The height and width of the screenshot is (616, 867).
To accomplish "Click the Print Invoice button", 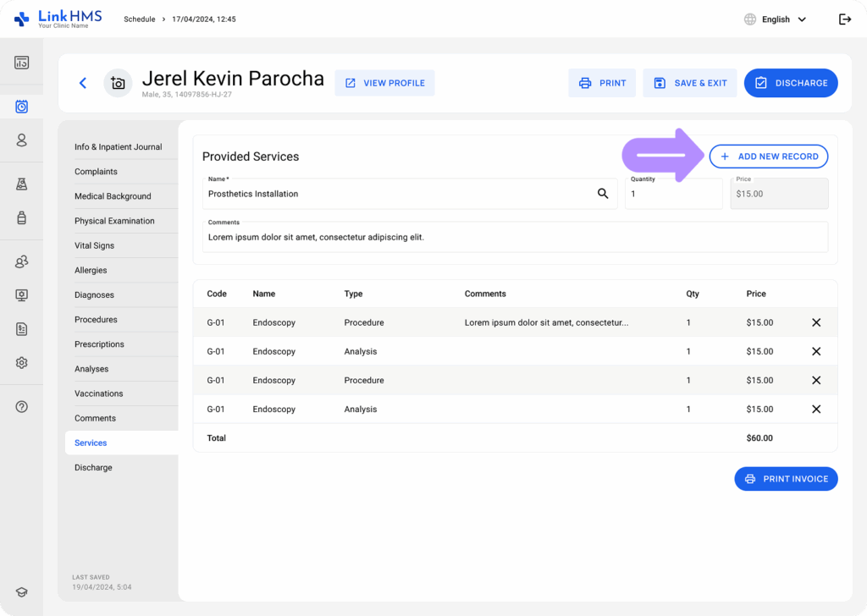I will (786, 479).
